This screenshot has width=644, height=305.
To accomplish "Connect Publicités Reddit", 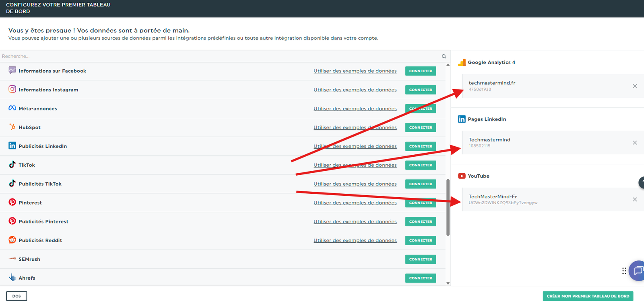I will [421, 241].
